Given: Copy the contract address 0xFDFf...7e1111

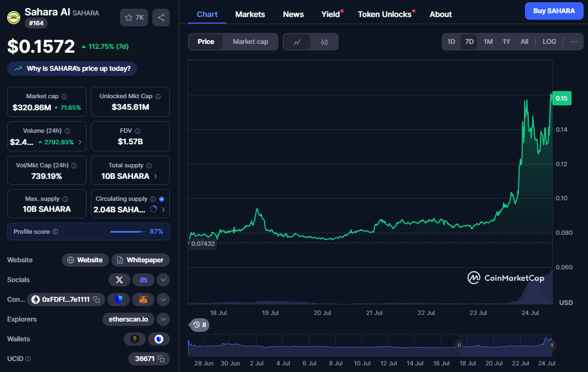Looking at the screenshot, I should [96, 300].
